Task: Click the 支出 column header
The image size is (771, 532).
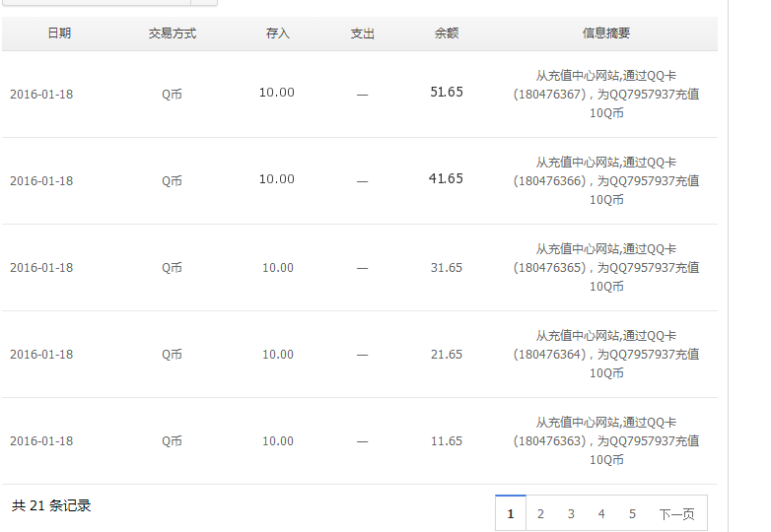Action: 363,33
